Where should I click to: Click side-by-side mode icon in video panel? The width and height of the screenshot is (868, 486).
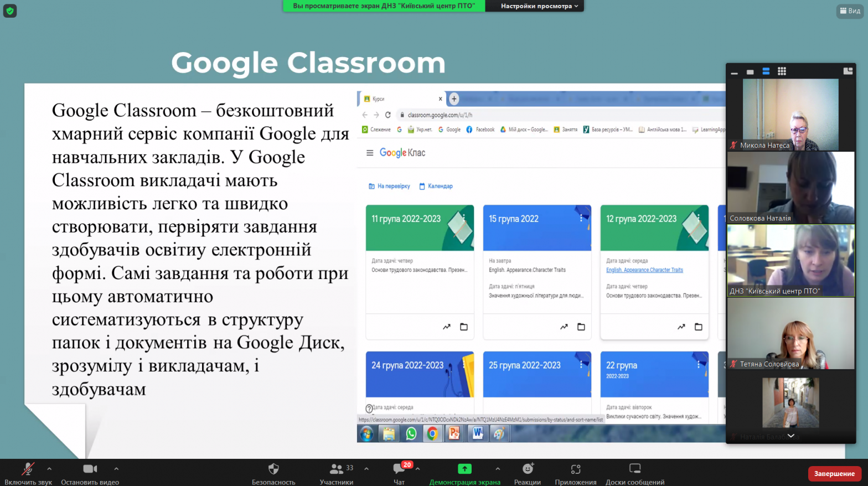click(x=848, y=71)
